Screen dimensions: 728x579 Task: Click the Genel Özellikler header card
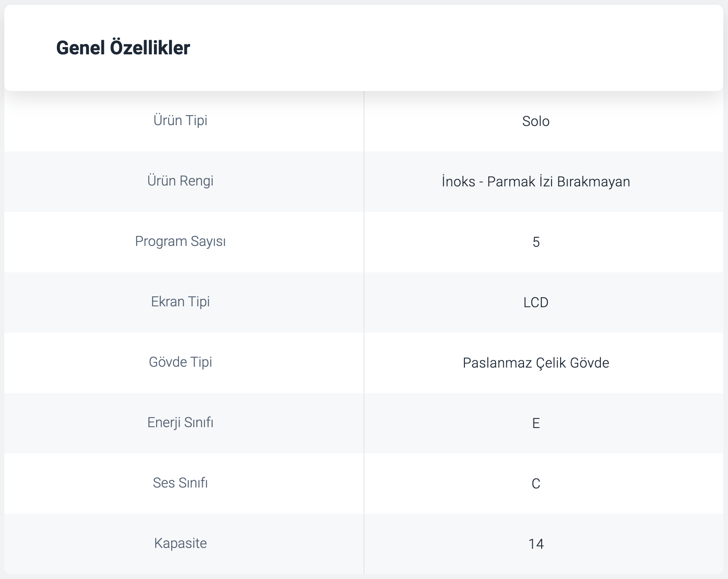[x=364, y=48]
